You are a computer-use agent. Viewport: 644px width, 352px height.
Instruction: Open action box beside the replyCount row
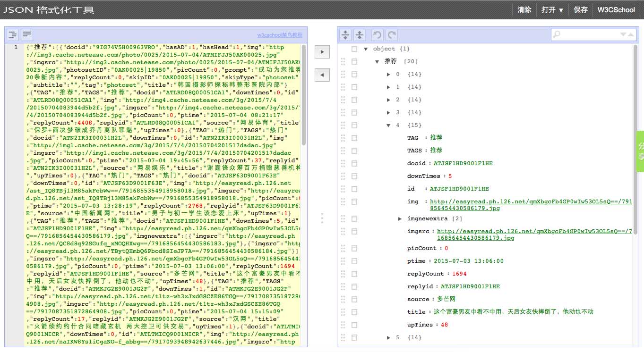354,274
